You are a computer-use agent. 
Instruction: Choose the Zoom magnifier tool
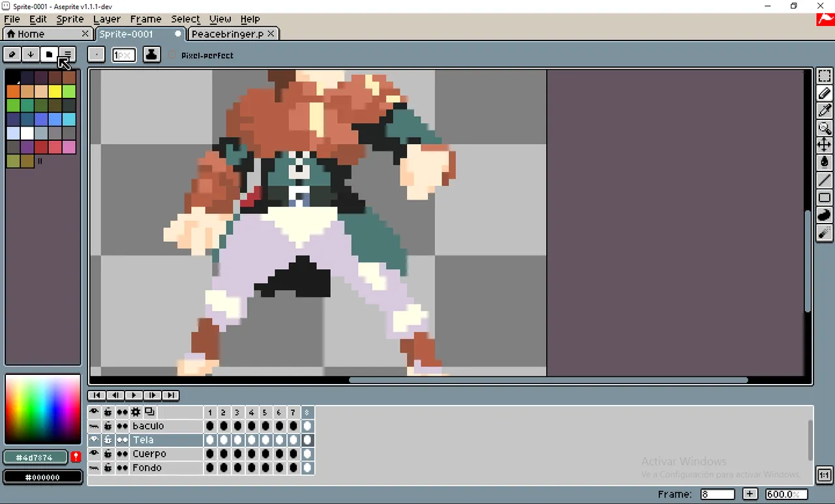825,128
